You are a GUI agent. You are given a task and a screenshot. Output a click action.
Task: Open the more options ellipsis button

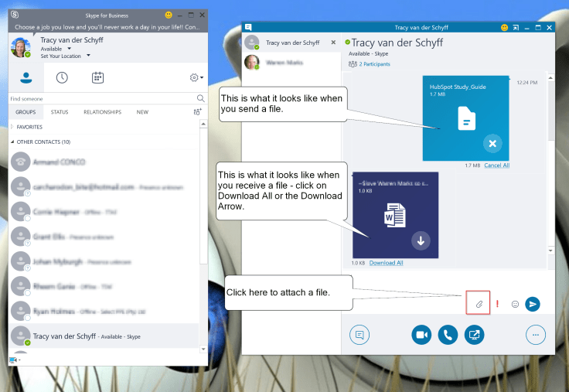[535, 335]
